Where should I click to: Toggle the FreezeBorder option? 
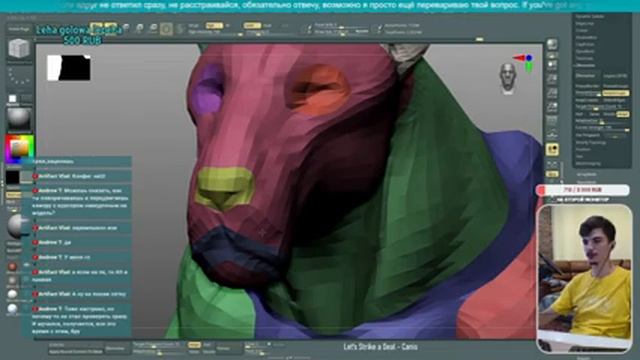pyautogui.click(x=588, y=86)
